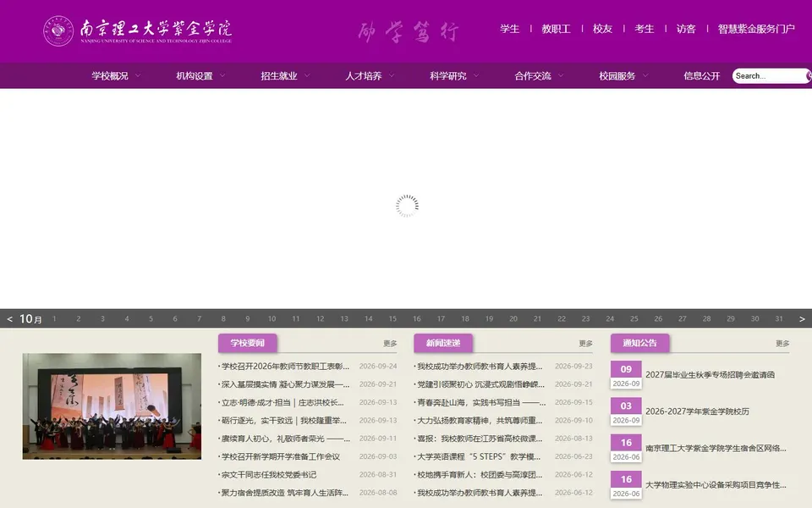Expand the 校园服务 menu chevron
The height and width of the screenshot is (508, 812).
tap(645, 75)
